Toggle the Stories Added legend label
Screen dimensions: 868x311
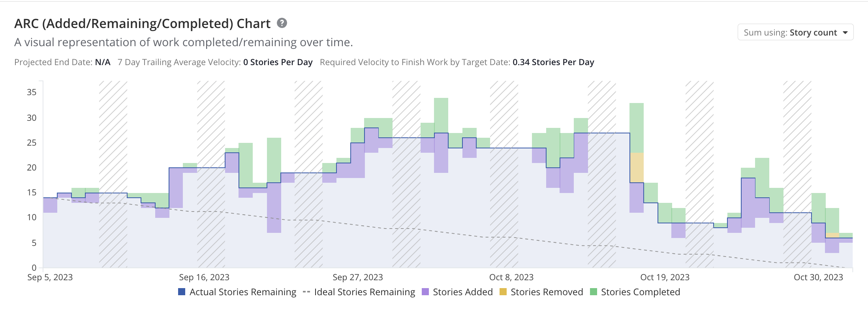click(x=462, y=292)
